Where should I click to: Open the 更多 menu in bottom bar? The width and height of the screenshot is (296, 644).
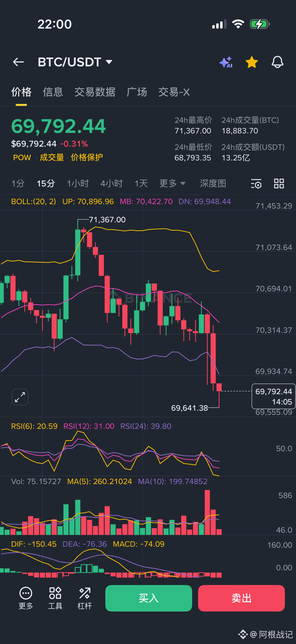26,598
